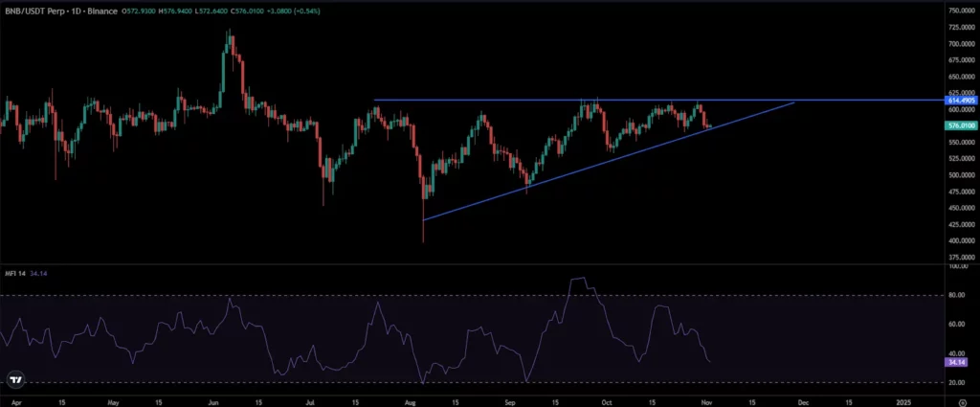Select the MFI 14 indicator legend
Viewport: 980px width, 407px height.
point(14,273)
